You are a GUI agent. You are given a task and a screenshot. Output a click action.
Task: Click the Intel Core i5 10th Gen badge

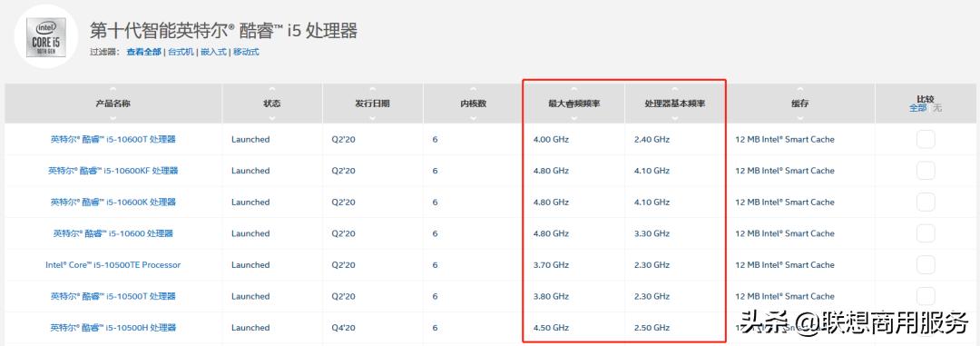pos(46,36)
